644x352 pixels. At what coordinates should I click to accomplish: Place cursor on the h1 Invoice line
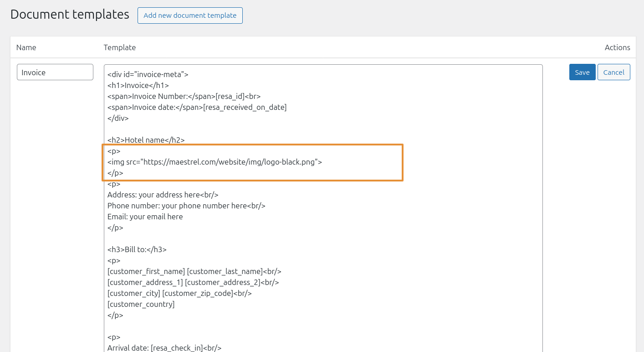click(138, 85)
